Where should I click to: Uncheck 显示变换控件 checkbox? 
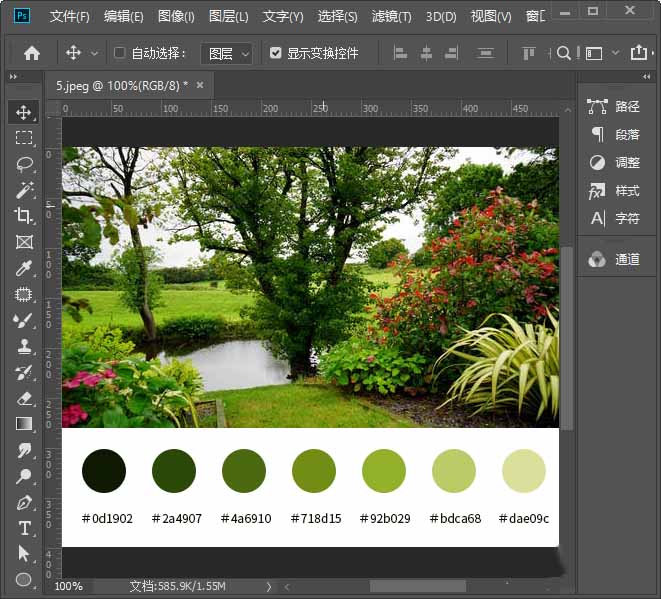tap(275, 53)
